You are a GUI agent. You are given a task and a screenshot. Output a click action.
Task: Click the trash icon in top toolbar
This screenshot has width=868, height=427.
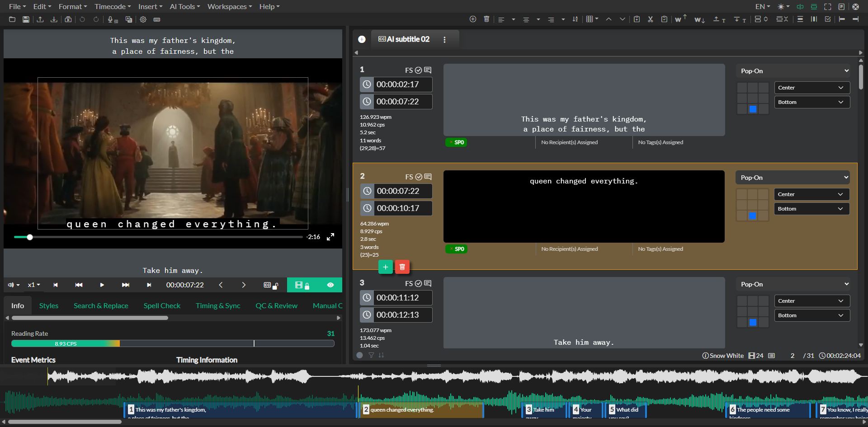486,19
